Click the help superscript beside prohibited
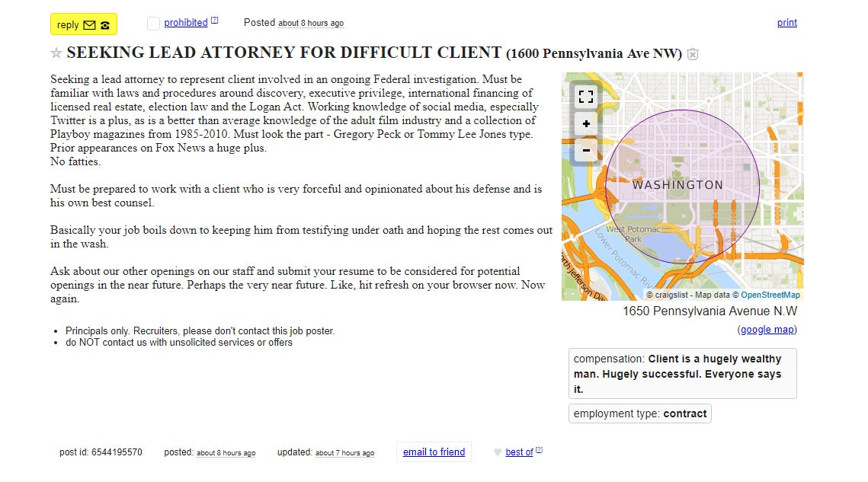Image resolution: width=868 pixels, height=482 pixels. point(215,20)
